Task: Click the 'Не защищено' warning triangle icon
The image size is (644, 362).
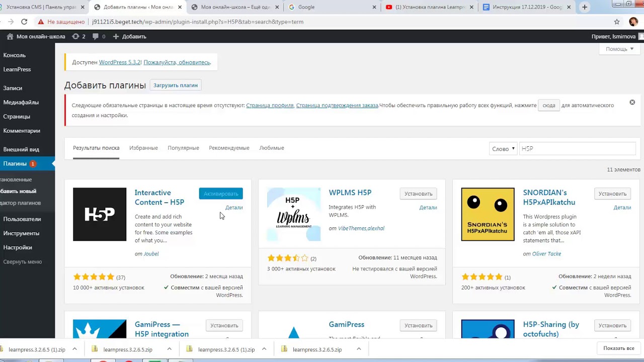Action: [41, 22]
